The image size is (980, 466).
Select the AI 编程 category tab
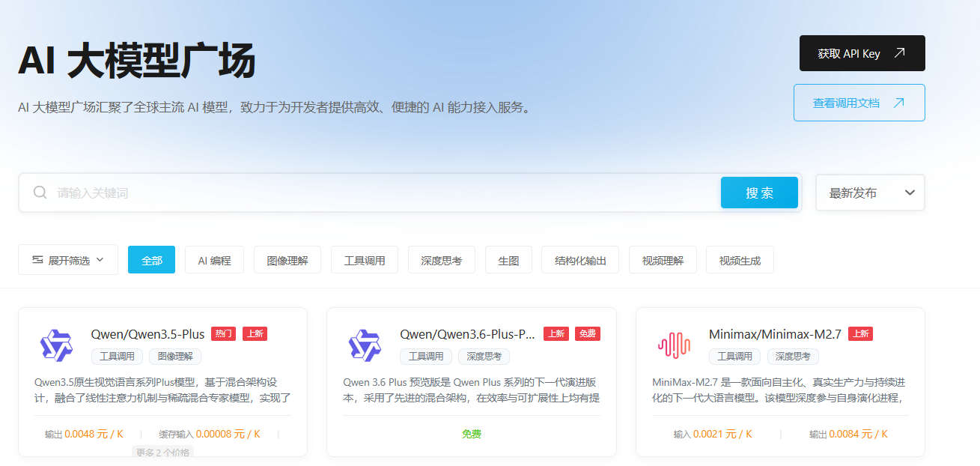click(x=214, y=260)
